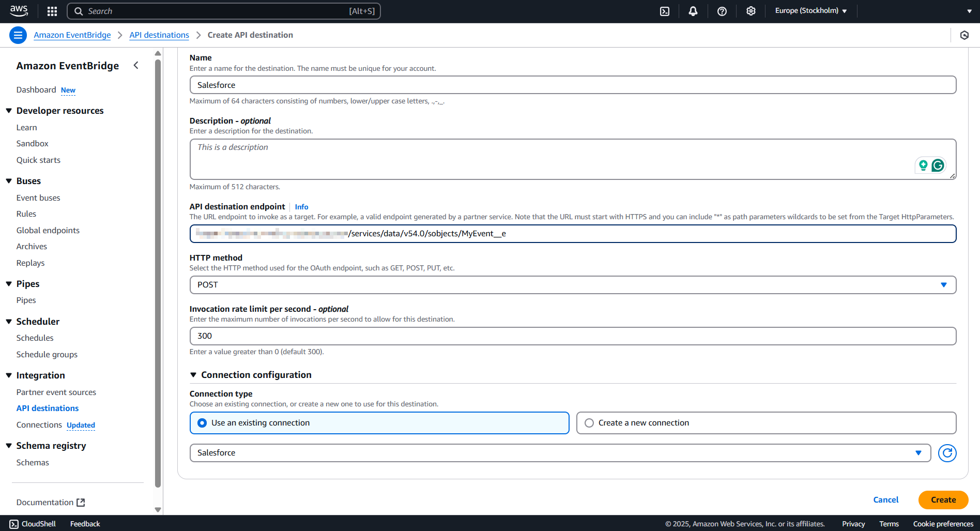This screenshot has height=531, width=980.
Task: Launch CloudShell from the top bar icon
Action: click(x=665, y=11)
